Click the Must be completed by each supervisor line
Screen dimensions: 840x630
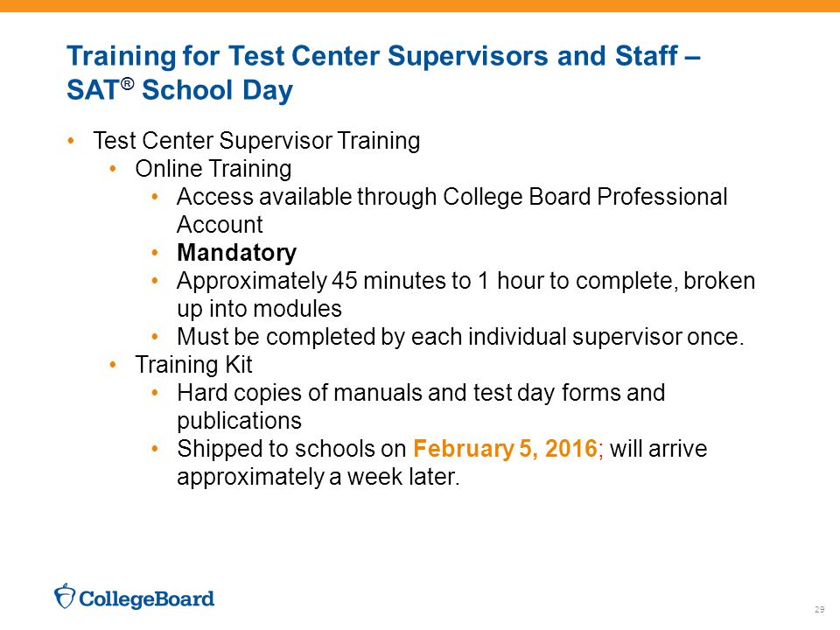pos(461,337)
